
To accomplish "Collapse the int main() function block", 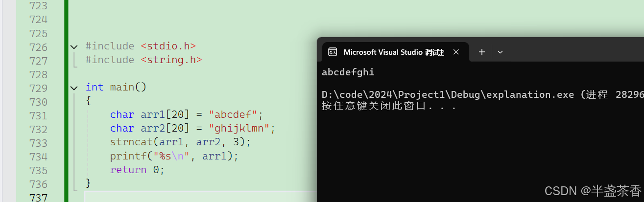I will point(74,88).
